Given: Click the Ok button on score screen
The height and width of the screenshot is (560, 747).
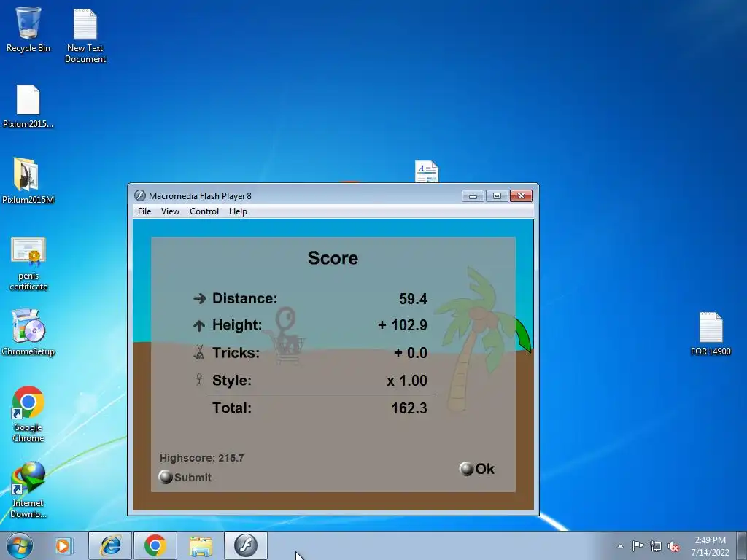Looking at the screenshot, I should tap(477, 469).
